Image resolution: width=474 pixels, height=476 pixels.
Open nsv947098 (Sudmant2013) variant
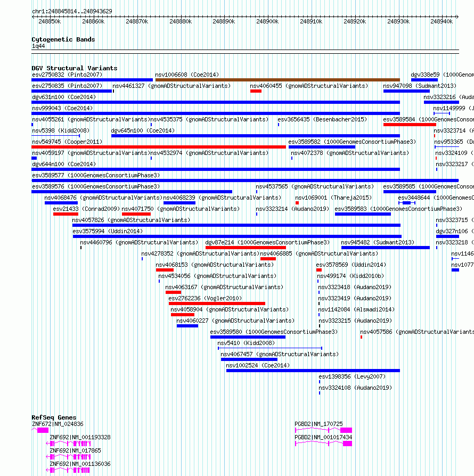click(420, 86)
